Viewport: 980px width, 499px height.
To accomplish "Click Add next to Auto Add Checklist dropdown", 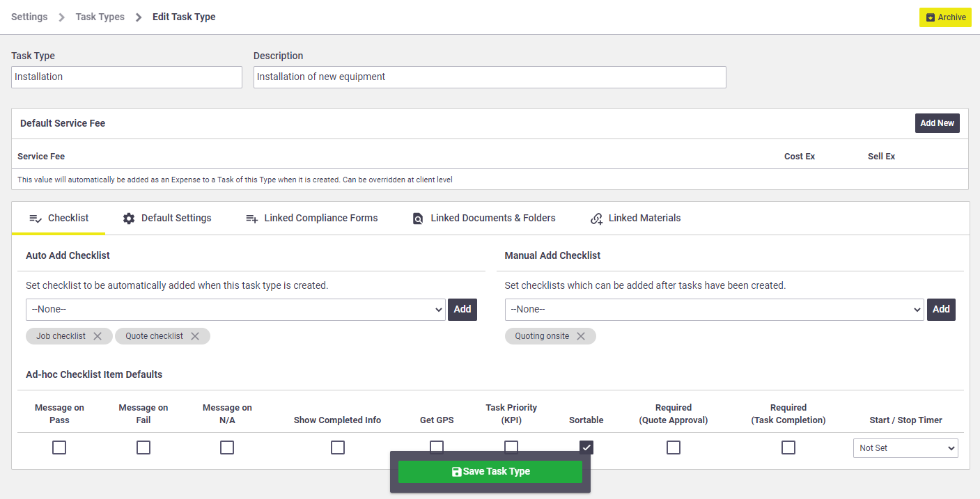I will pyautogui.click(x=462, y=310).
